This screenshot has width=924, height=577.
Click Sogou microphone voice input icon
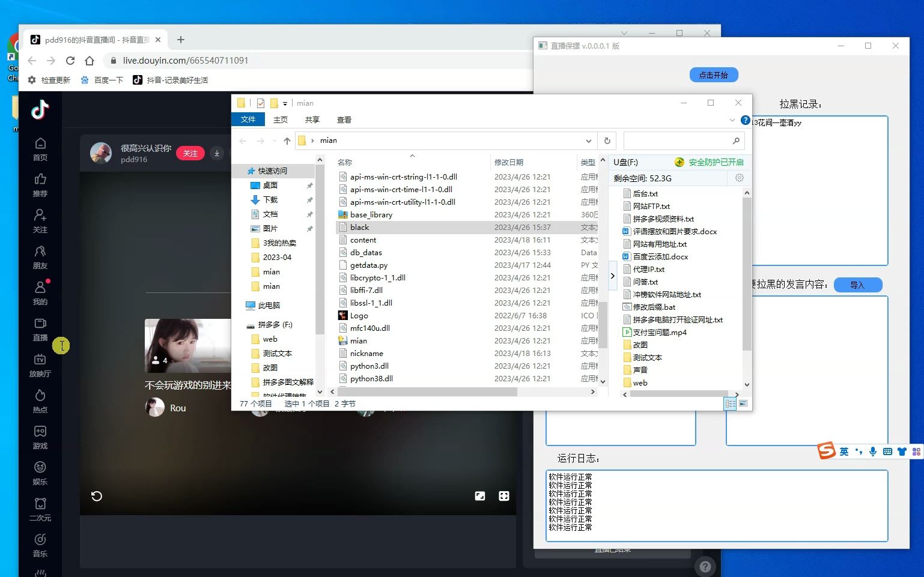click(x=872, y=452)
